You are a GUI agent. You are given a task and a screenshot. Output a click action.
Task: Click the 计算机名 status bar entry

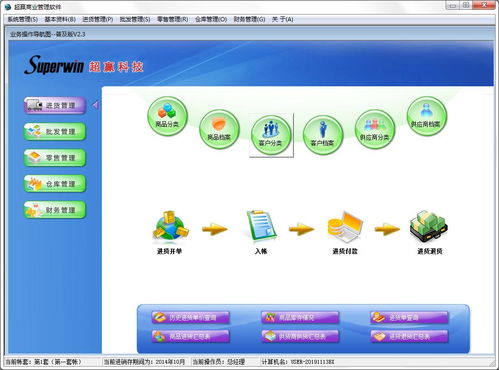click(298, 362)
